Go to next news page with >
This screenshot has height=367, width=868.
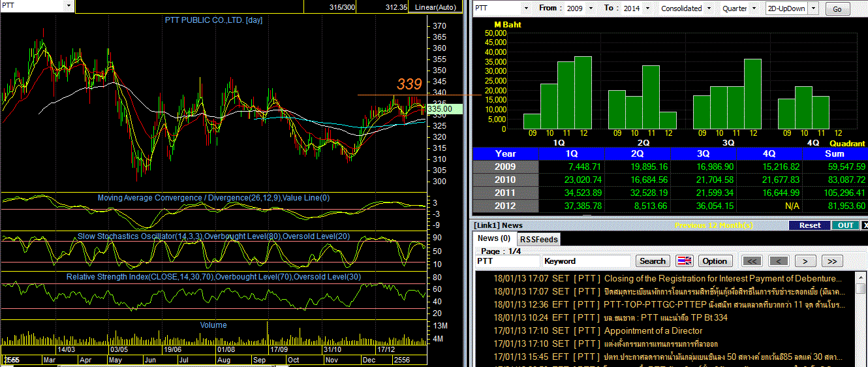[x=805, y=261]
